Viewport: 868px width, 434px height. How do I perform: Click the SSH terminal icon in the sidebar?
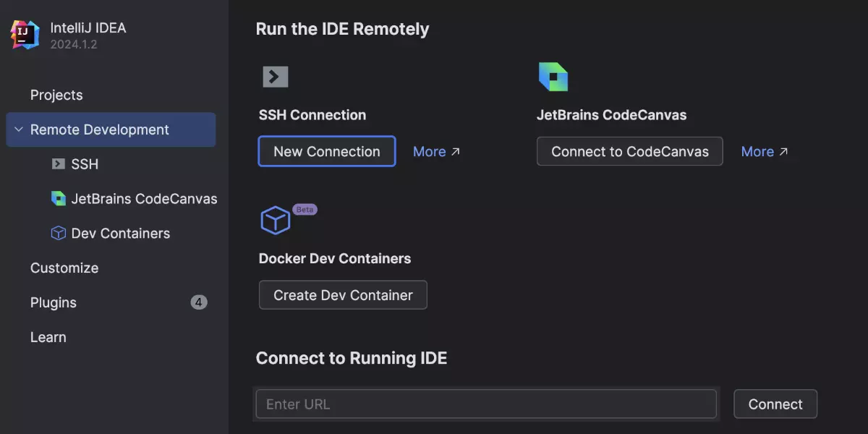[58, 164]
